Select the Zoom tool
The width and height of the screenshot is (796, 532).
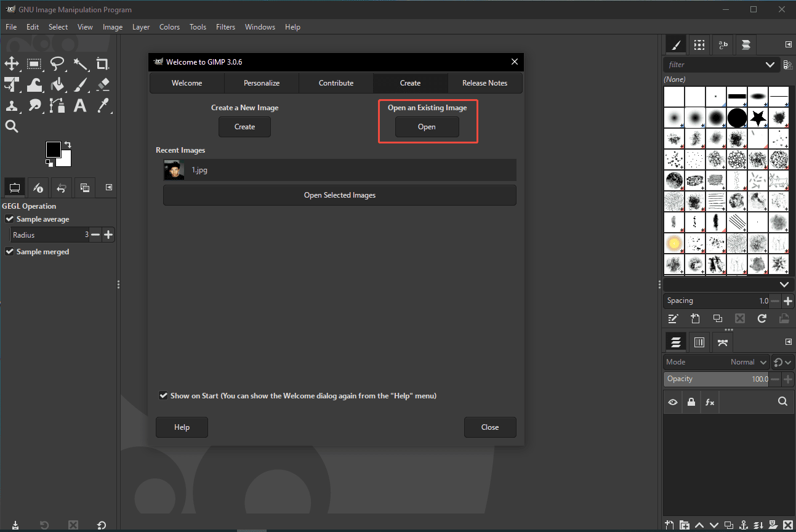[x=12, y=126]
